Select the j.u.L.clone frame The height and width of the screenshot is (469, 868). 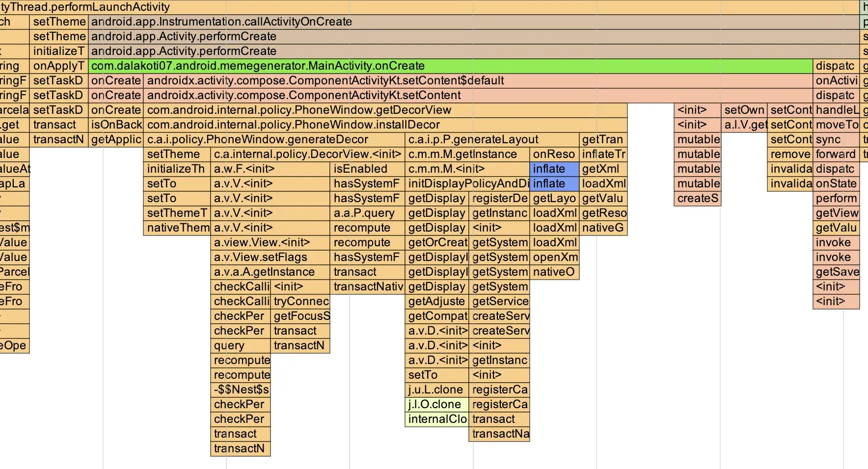click(436, 390)
